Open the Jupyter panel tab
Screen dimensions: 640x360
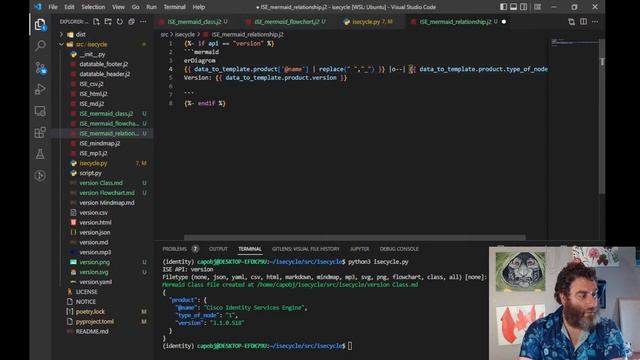tap(359, 249)
